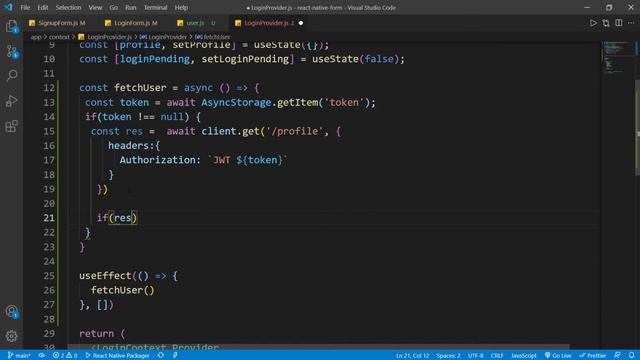
Task: Click the plug icon in status bar
Action: click(175, 356)
